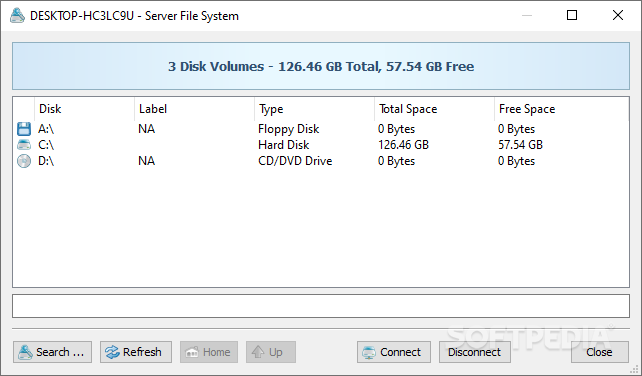Screen dimensions: 642x376
Task: Click the NA label in the D:\ row
Action: 147,161
